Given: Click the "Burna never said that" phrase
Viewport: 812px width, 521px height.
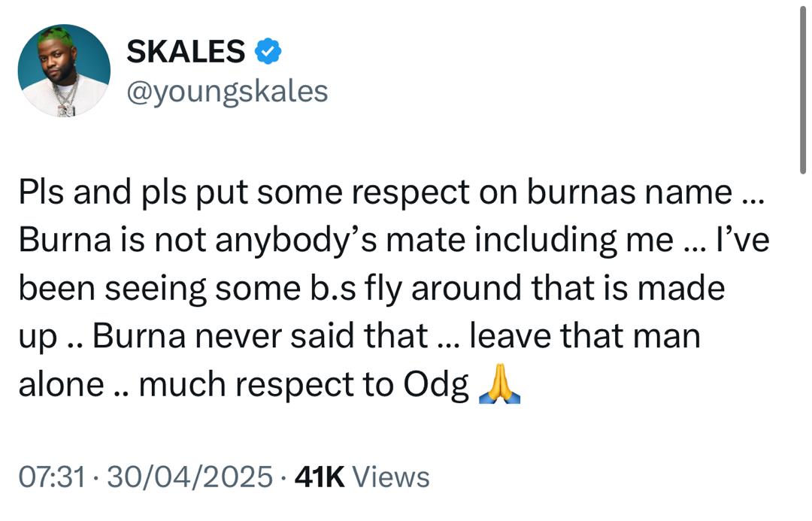Looking at the screenshot, I should (260, 337).
